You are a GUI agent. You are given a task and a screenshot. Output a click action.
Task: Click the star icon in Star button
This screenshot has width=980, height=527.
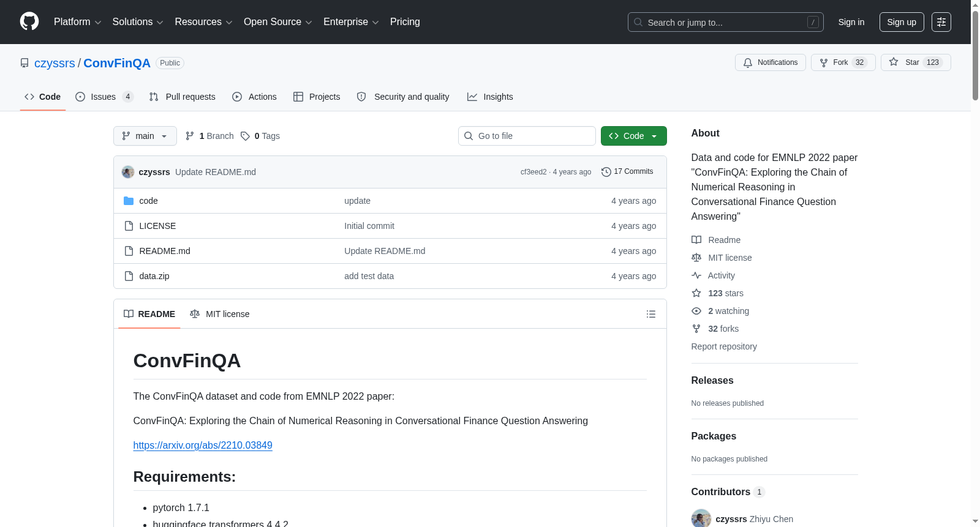click(x=894, y=62)
